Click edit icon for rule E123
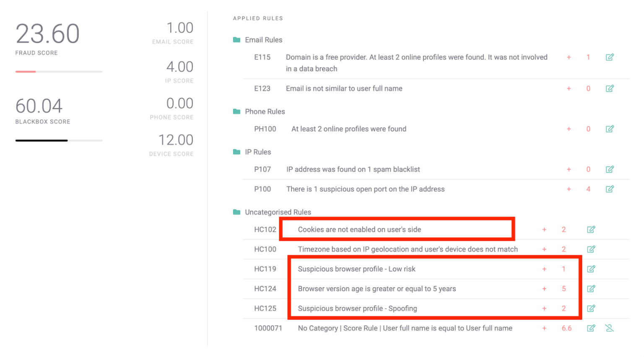 coord(609,88)
